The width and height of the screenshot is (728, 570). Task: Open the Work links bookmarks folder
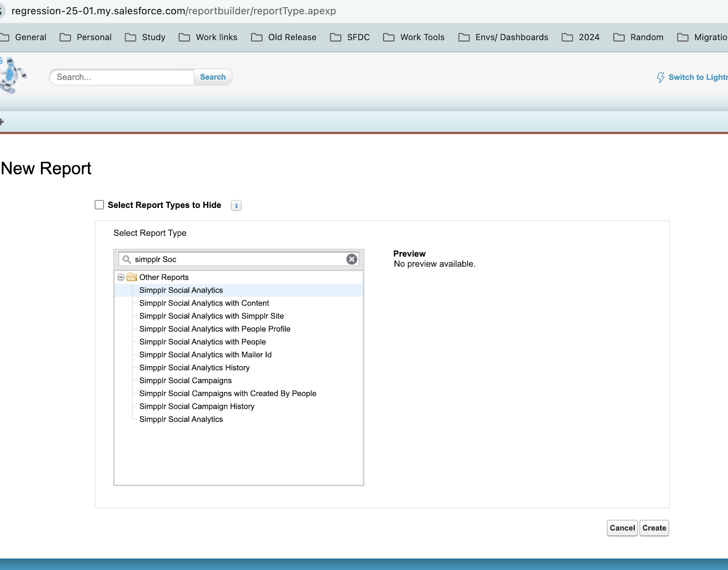(208, 37)
